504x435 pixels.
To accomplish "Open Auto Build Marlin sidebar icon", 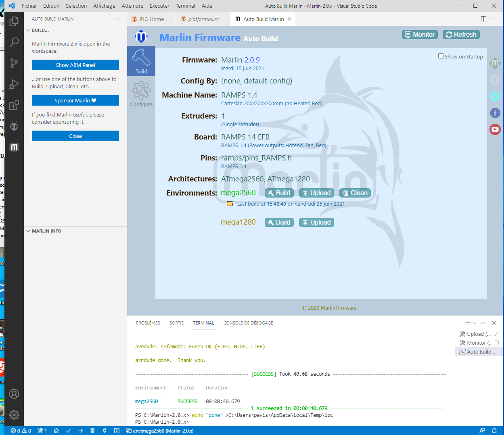I will [x=14, y=147].
